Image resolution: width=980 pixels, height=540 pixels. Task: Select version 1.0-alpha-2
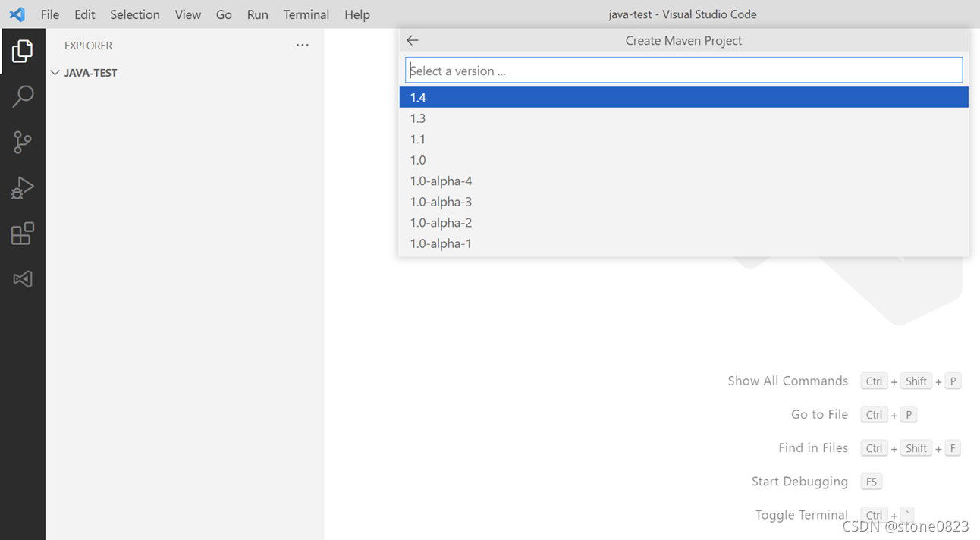[x=683, y=222]
